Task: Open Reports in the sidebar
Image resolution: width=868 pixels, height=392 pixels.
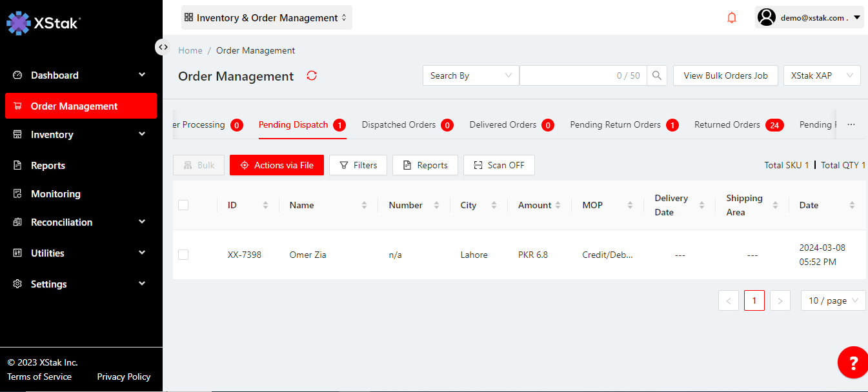Action: [x=48, y=166]
